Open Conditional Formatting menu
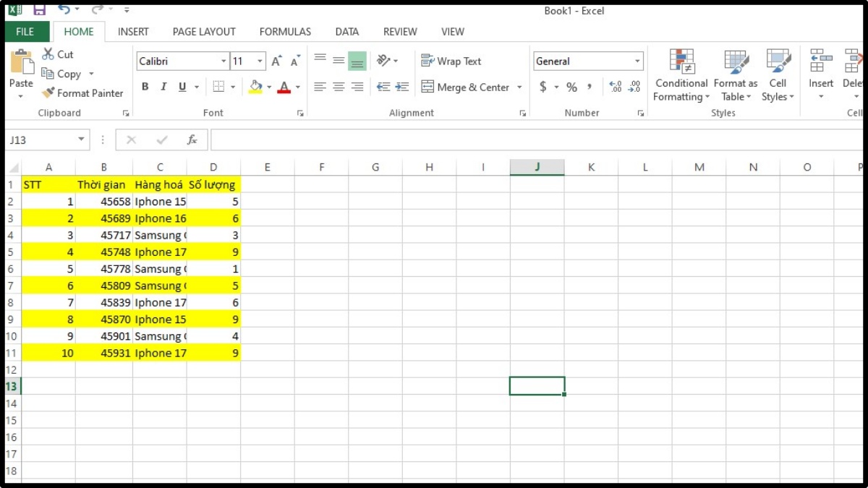The width and height of the screenshot is (868, 488). [x=681, y=75]
